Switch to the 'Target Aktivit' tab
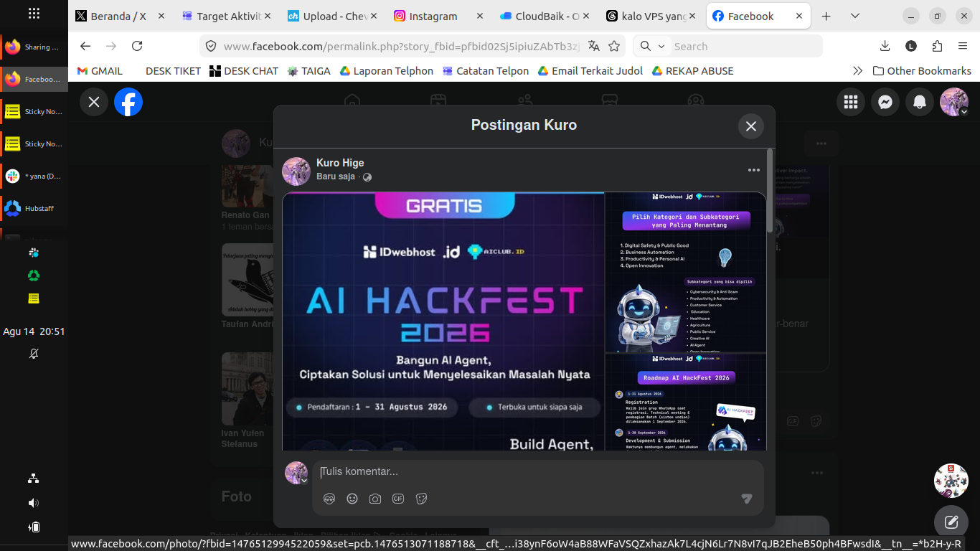Image resolution: width=980 pixels, height=551 pixels. (x=225, y=16)
